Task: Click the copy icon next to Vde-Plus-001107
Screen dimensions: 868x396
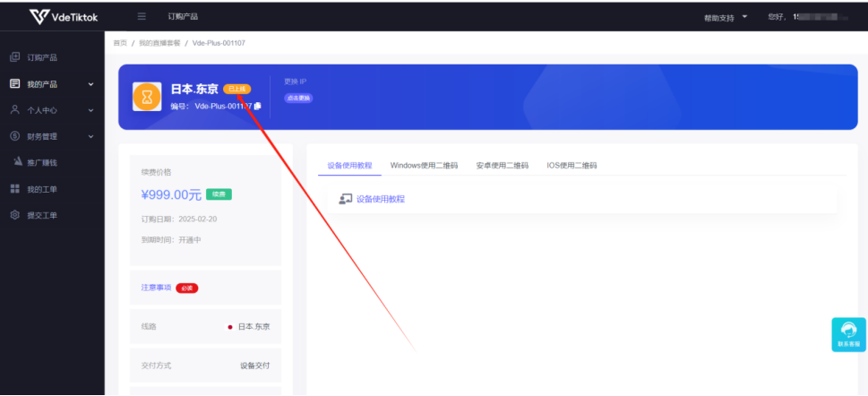Action: click(x=258, y=106)
